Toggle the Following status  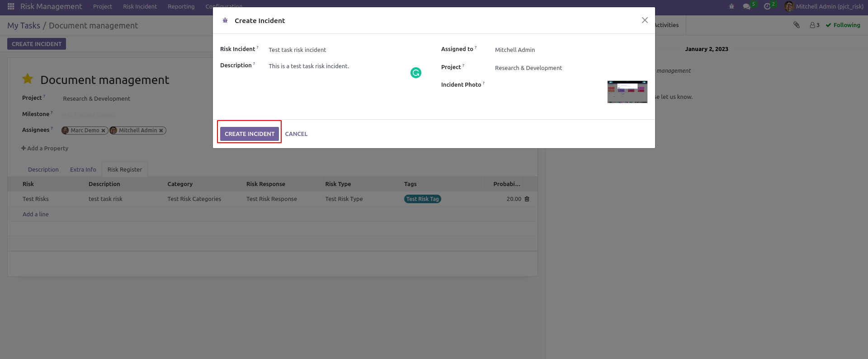pyautogui.click(x=843, y=25)
